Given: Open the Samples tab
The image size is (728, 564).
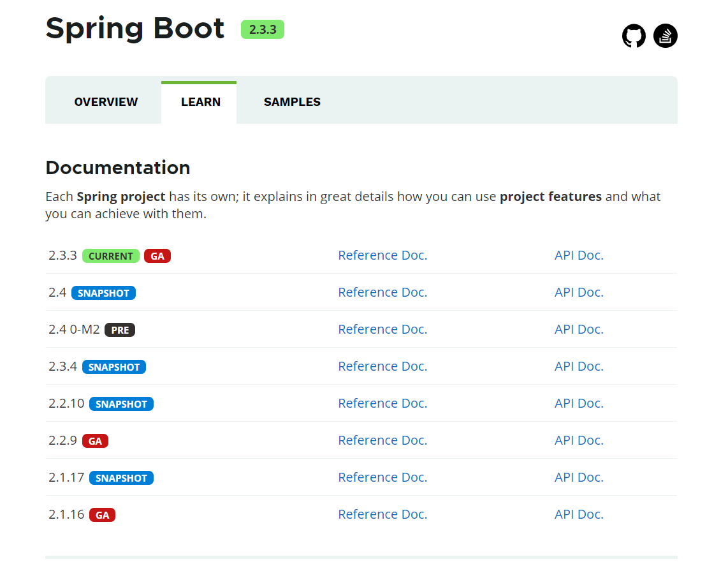Looking at the screenshot, I should tap(292, 101).
